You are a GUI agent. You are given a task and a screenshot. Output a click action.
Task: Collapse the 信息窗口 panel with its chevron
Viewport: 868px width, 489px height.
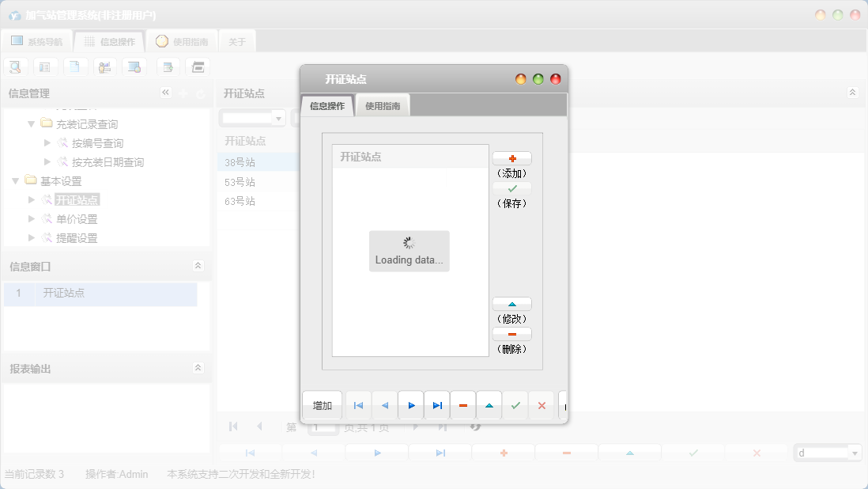(198, 266)
